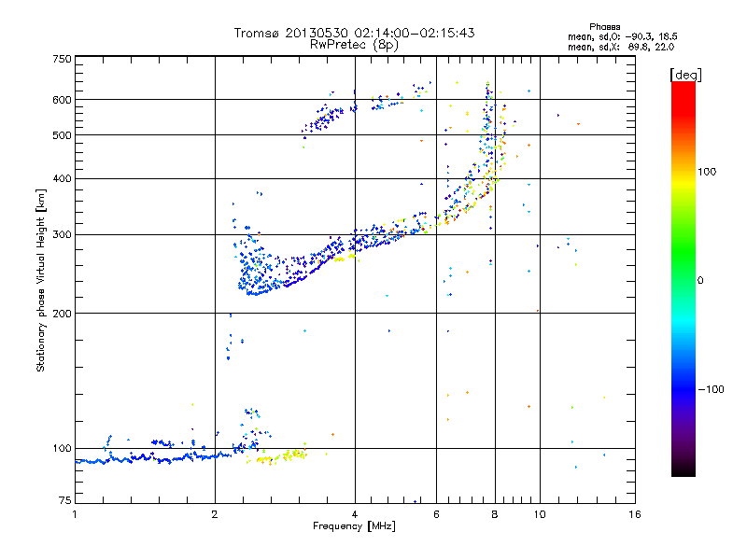Click the x-axis tick label '6'
Viewport: 747px width, 560px height.
pyautogui.click(x=436, y=514)
